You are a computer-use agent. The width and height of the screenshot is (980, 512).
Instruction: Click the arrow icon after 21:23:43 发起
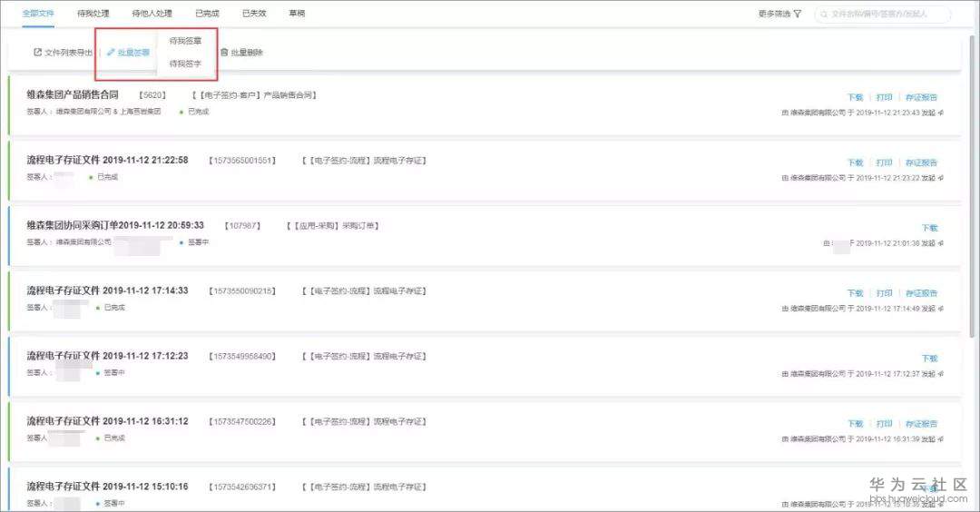[940, 113]
